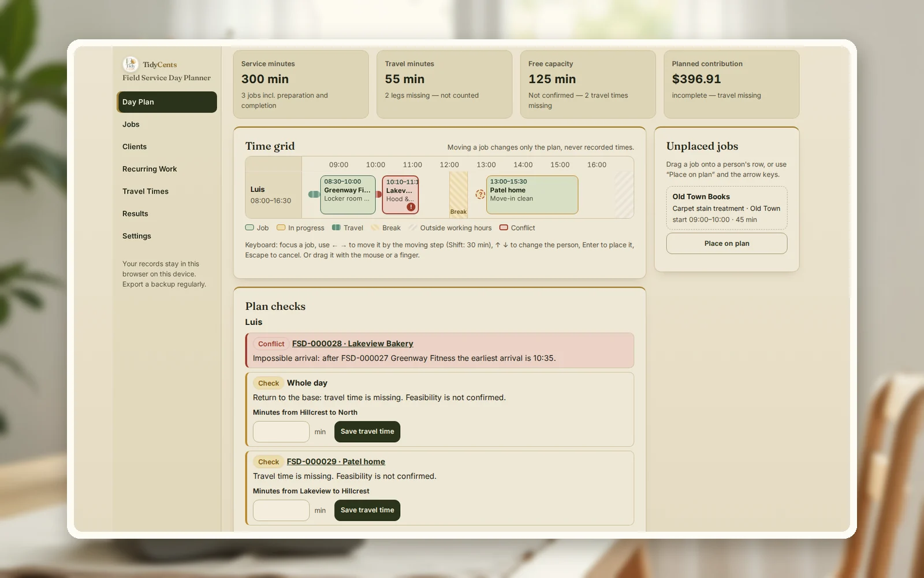
Task: Click the Conflict badge in Plan checks
Action: 271,344
